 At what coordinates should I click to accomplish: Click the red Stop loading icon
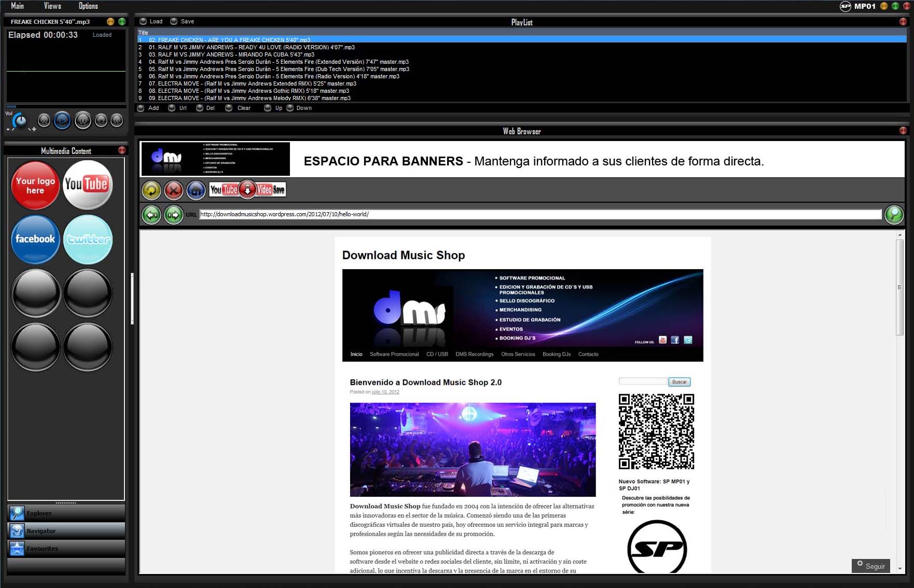point(174,190)
